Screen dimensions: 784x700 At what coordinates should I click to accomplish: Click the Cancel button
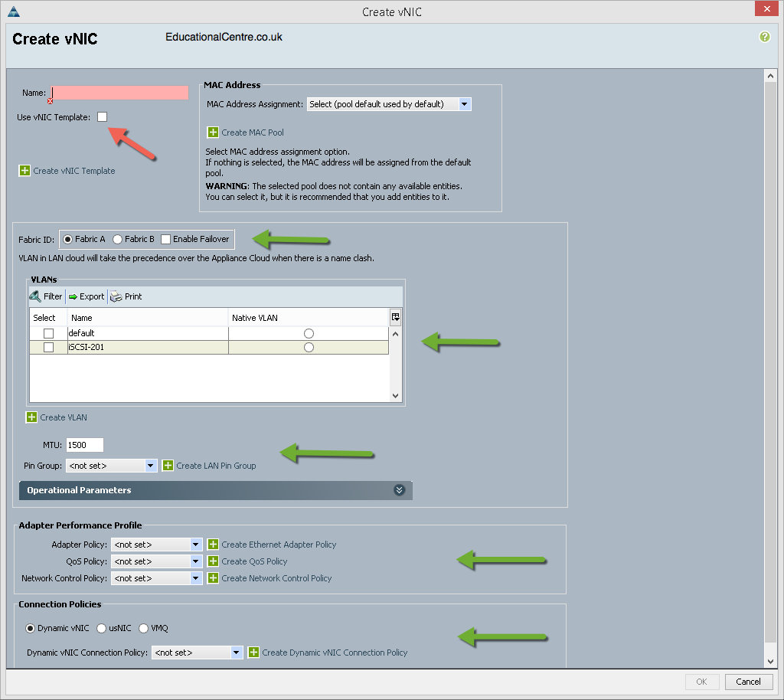tap(748, 682)
